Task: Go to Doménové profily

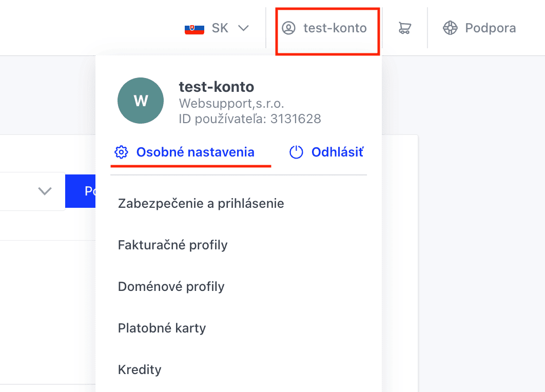Action: 171,287
